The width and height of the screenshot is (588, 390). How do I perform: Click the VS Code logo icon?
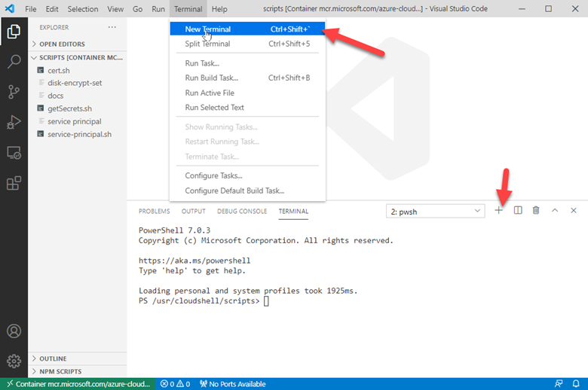10,8
